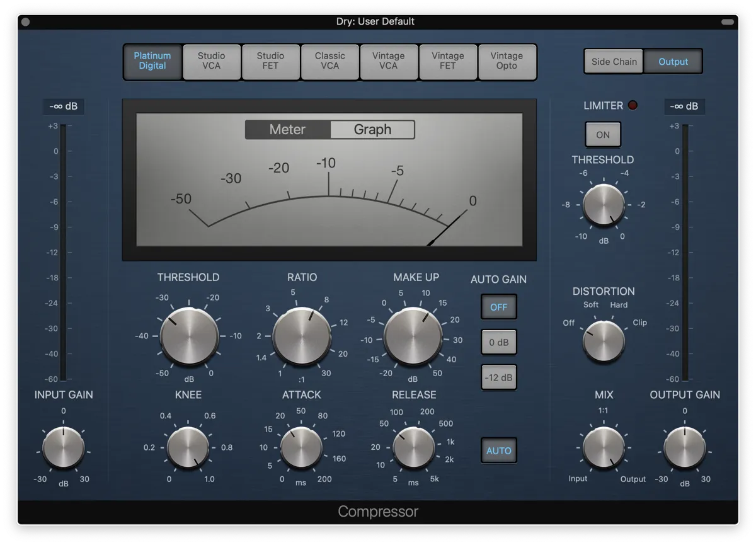This screenshot has width=756, height=545.
Task: Set Auto Gain to -12 dB
Action: 498,378
